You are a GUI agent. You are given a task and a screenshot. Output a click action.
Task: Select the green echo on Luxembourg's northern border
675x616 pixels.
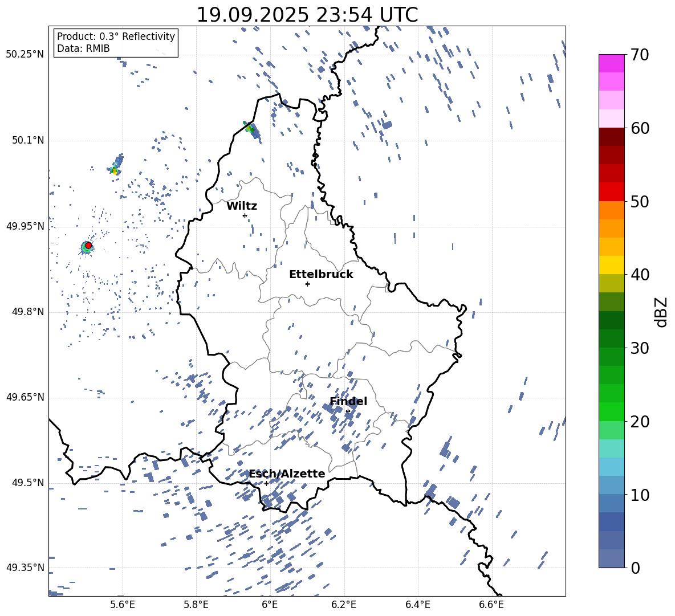click(249, 128)
